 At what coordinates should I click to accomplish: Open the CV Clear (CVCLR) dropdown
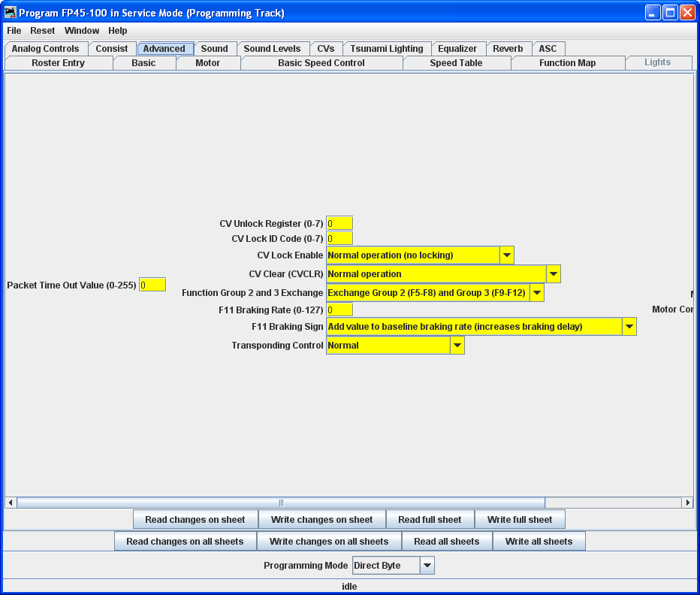(554, 274)
